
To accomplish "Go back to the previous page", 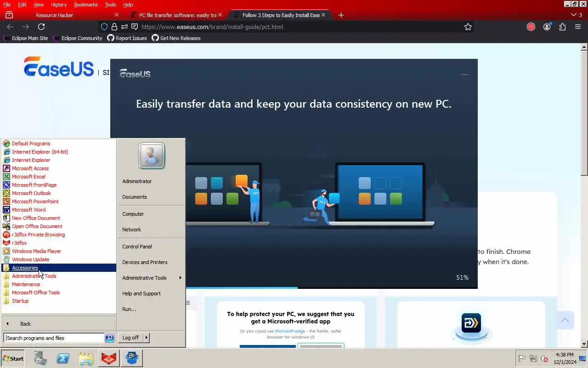I will coord(10,27).
